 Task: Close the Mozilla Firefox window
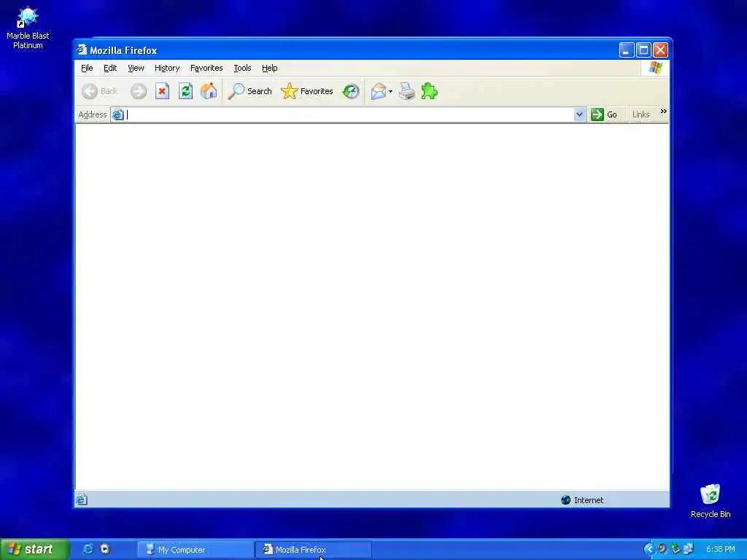660,50
